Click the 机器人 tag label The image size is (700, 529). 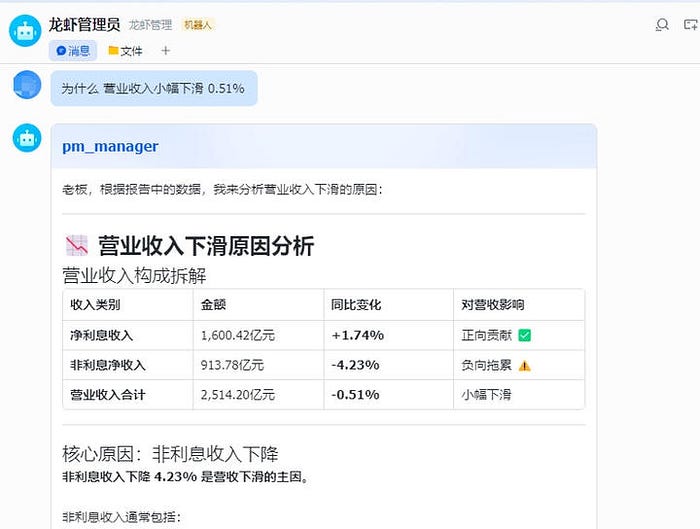click(x=197, y=25)
